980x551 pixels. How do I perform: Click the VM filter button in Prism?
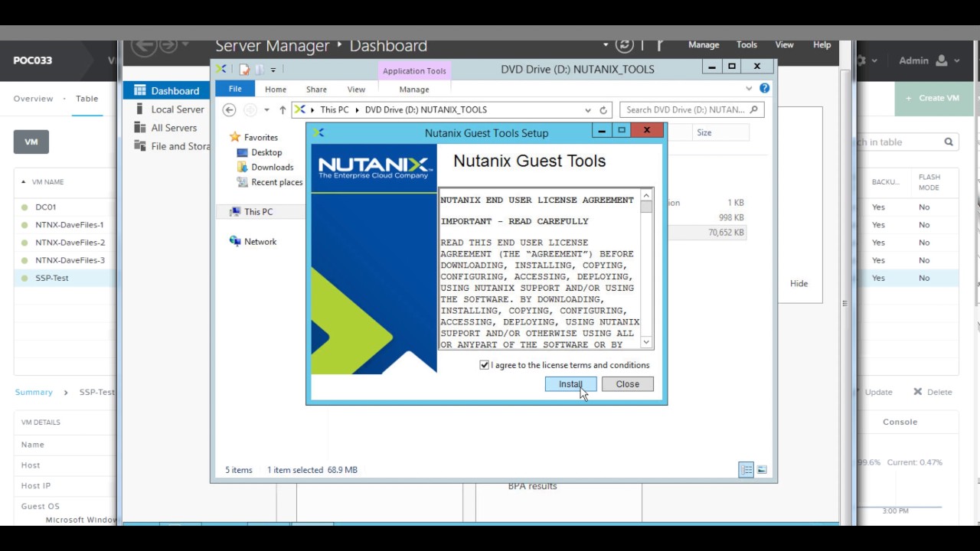point(31,142)
